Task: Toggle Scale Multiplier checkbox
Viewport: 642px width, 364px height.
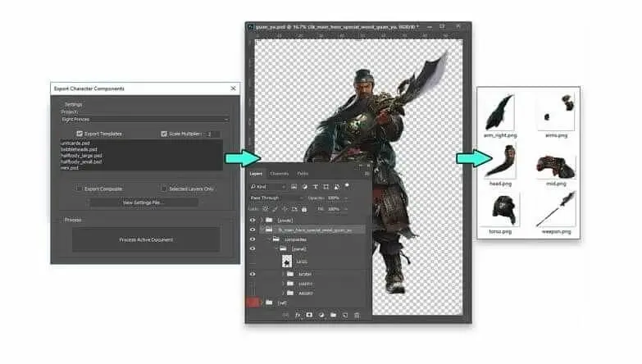Action: pos(164,134)
